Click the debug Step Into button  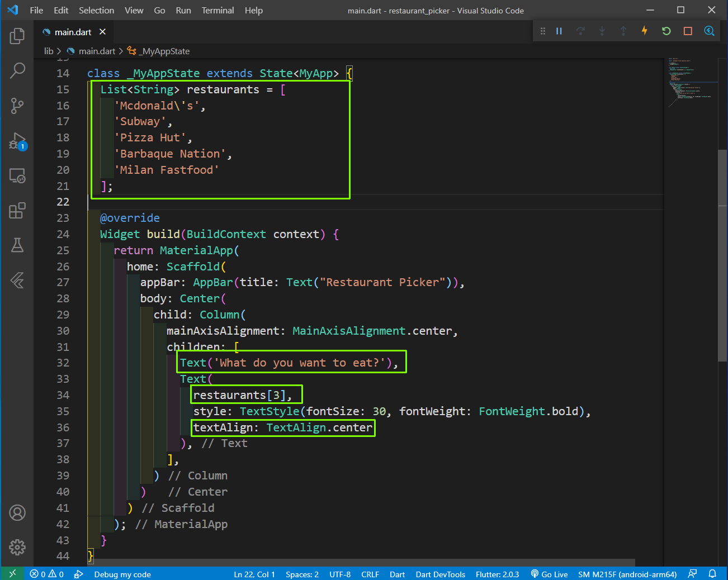[x=602, y=31]
